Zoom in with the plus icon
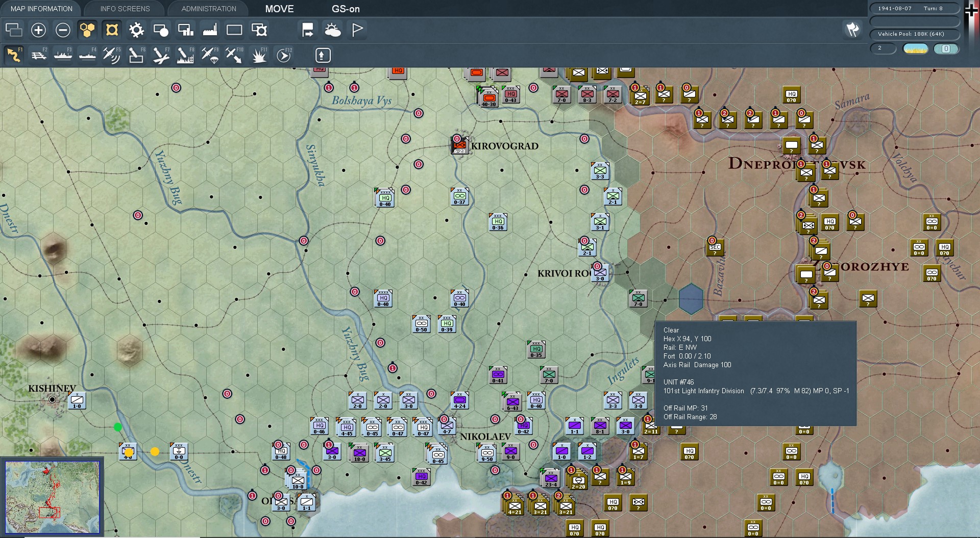Image resolution: width=980 pixels, height=538 pixels. pos(38,30)
